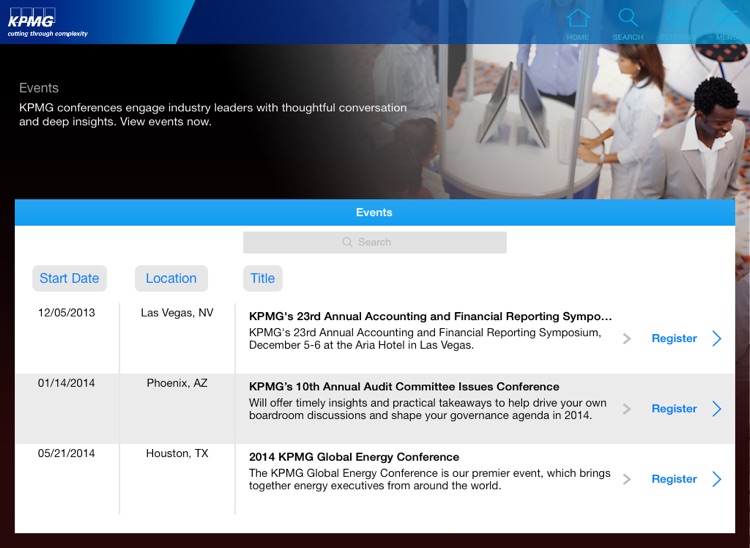Click the magnifier icon in the Events search field

347,242
